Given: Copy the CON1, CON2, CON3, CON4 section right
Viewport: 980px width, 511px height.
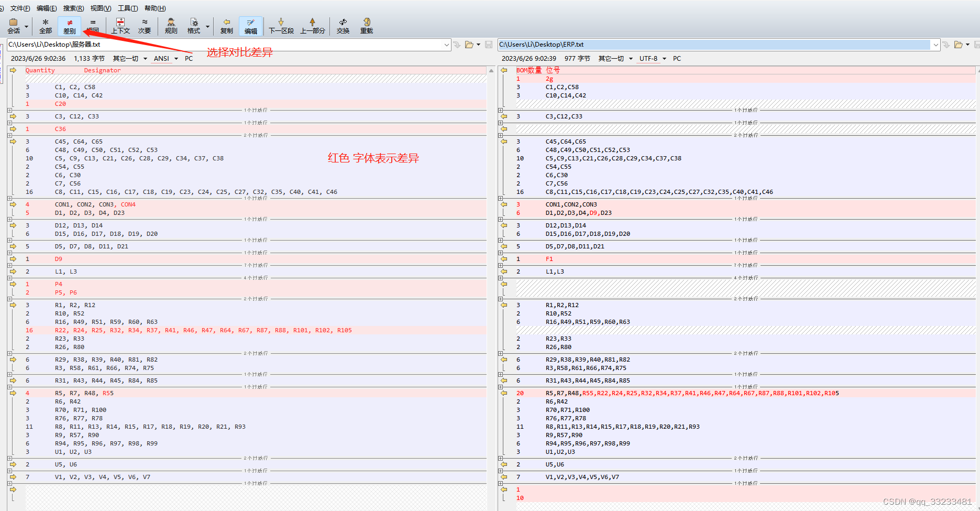Looking at the screenshot, I should (x=13, y=204).
